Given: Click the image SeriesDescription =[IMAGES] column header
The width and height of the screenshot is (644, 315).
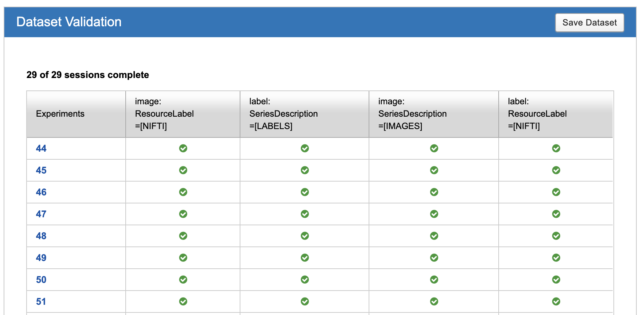Looking at the screenshot, I should point(412,114).
